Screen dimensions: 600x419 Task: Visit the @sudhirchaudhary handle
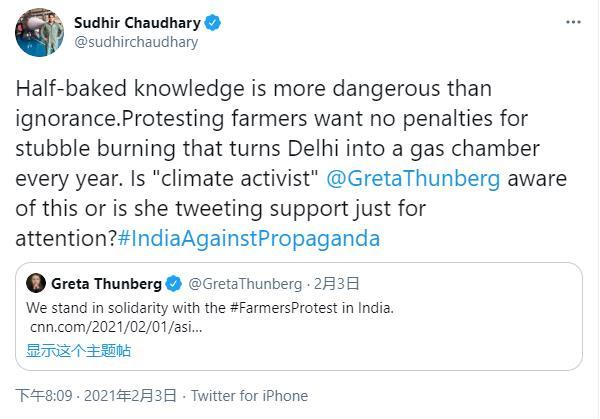coord(136,42)
